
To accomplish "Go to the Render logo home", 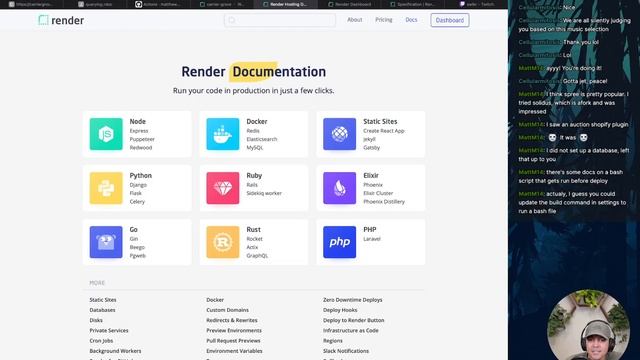I will click(61, 20).
